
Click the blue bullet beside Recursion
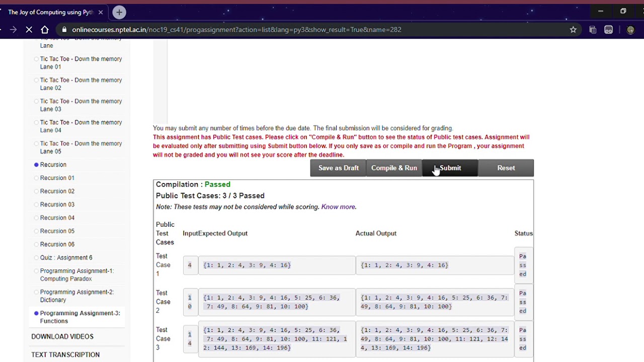click(x=36, y=165)
